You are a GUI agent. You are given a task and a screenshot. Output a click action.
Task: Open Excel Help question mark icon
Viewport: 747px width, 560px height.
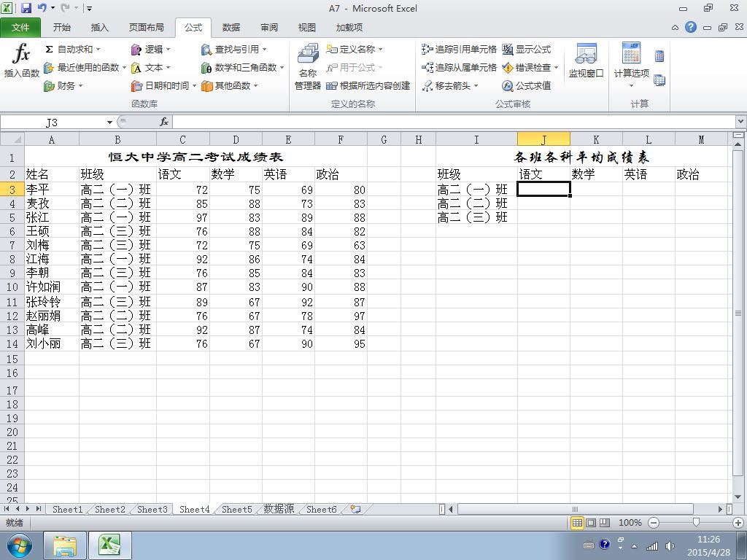(x=691, y=27)
